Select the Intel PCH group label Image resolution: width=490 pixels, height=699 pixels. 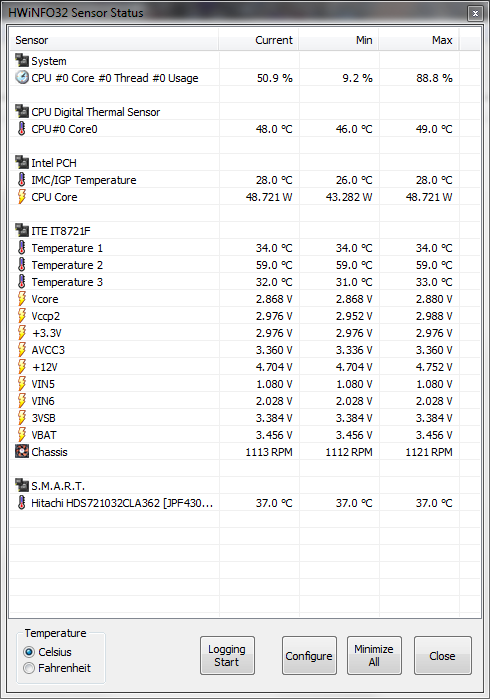click(x=54, y=163)
